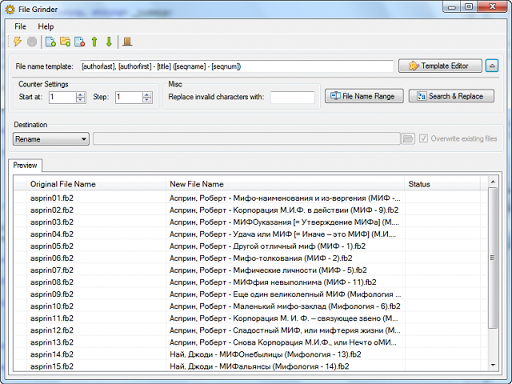Select the Preview tab

point(25,165)
